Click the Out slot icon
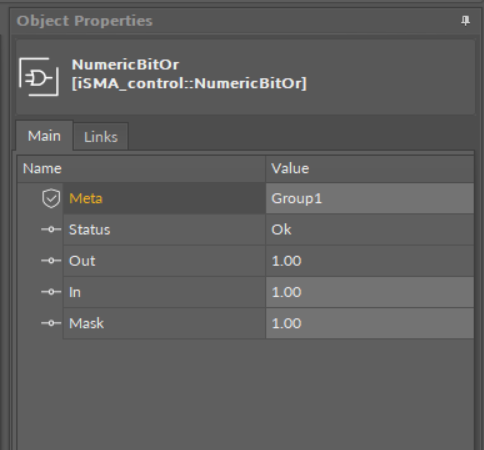Image resolution: width=484 pixels, height=450 pixels. click(51, 261)
